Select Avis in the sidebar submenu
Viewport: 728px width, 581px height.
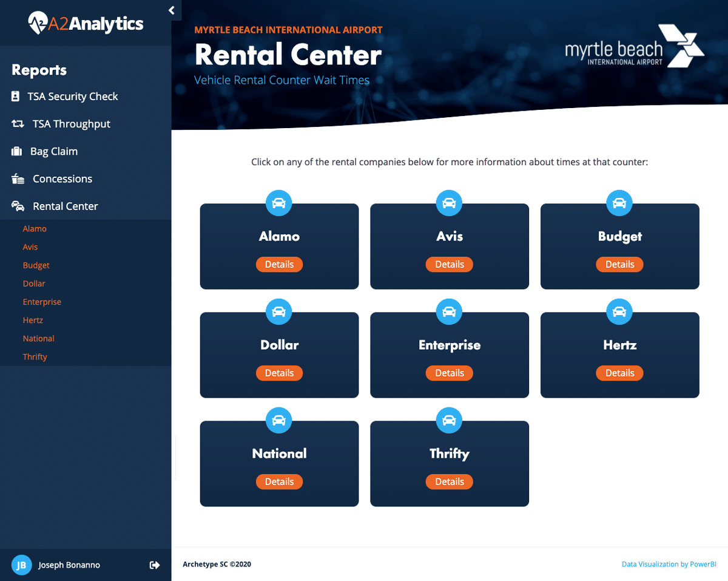(x=30, y=247)
